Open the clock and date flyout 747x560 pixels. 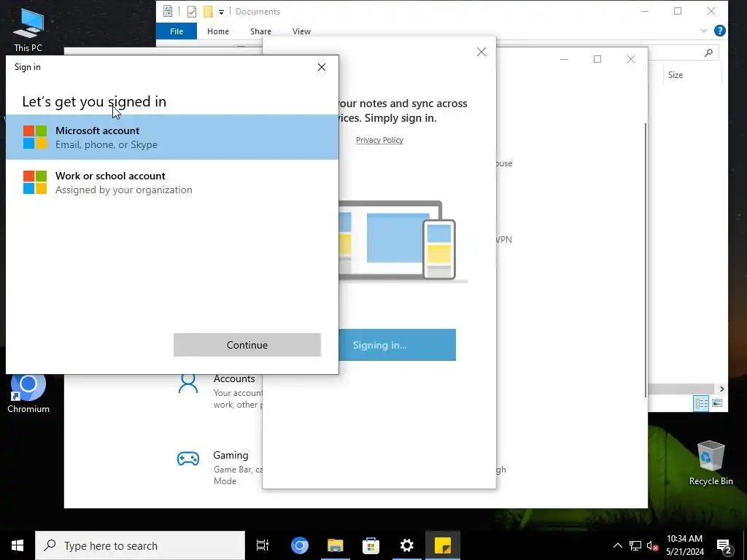[x=684, y=545]
